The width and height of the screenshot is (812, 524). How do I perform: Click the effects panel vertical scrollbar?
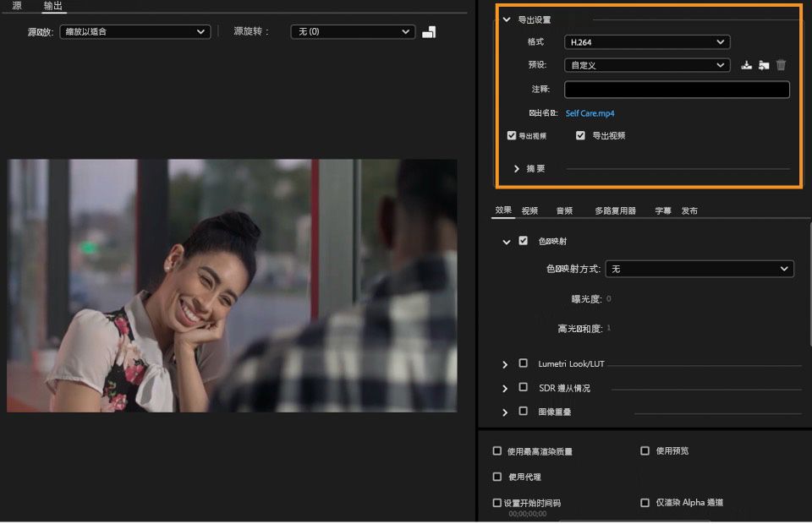(x=809, y=283)
